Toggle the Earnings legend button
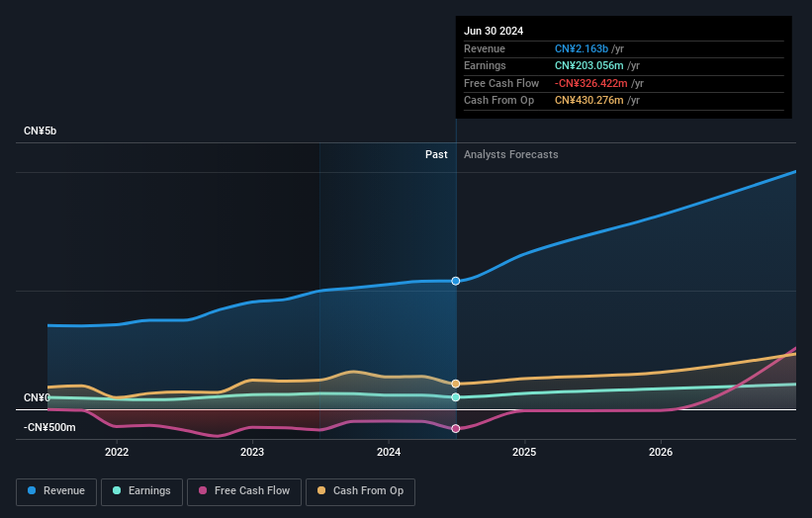 [141, 491]
